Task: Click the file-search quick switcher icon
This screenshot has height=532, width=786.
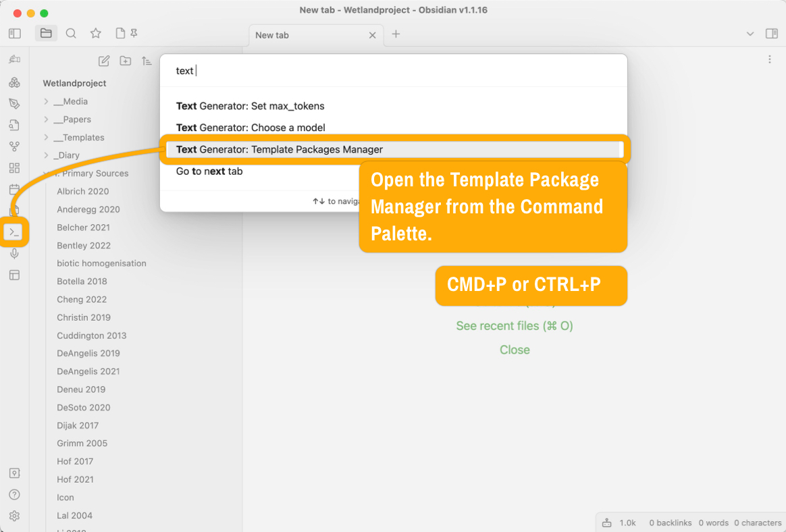Action: pyautogui.click(x=15, y=125)
